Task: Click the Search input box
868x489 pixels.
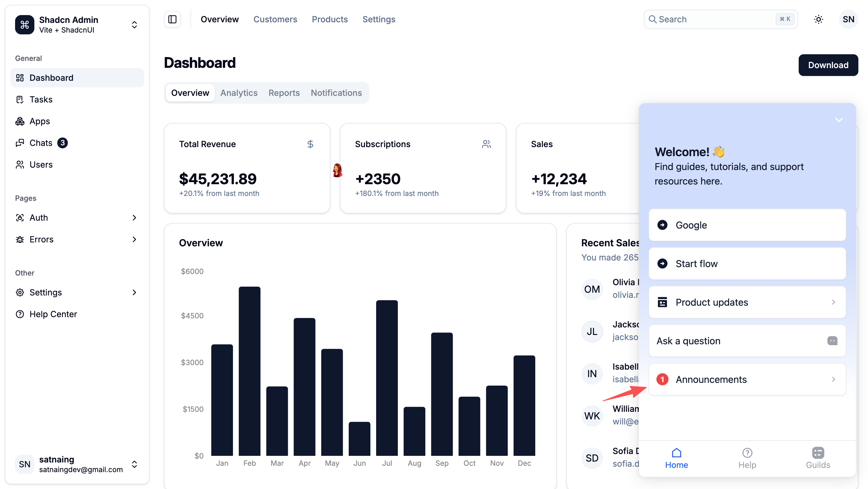Action: point(720,19)
